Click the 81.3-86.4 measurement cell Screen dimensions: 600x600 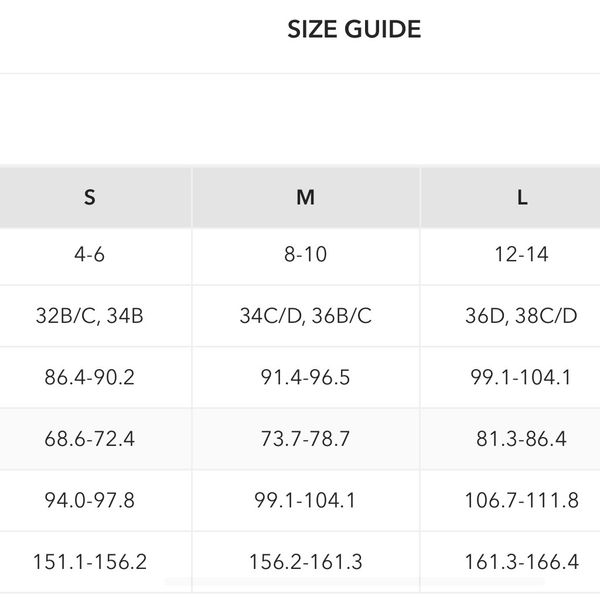click(x=522, y=439)
